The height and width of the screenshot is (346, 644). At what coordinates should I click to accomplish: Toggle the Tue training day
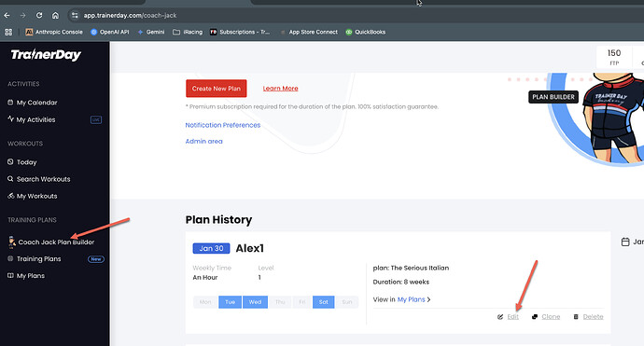click(230, 302)
